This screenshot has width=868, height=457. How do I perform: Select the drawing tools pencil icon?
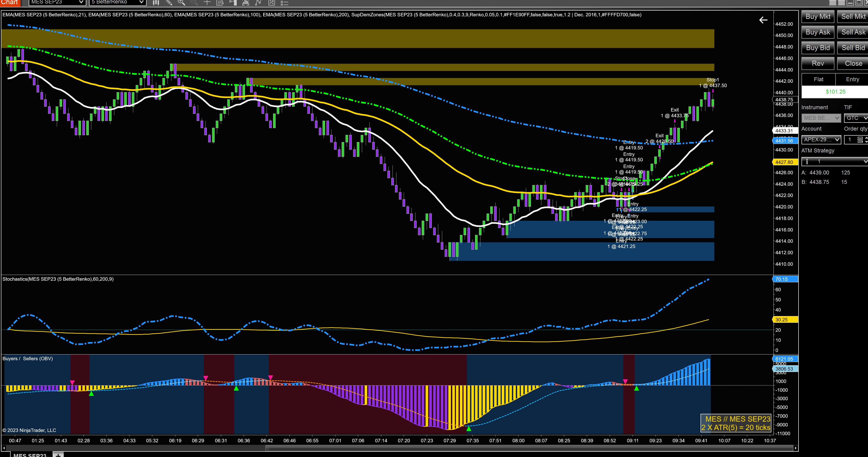click(x=169, y=3)
